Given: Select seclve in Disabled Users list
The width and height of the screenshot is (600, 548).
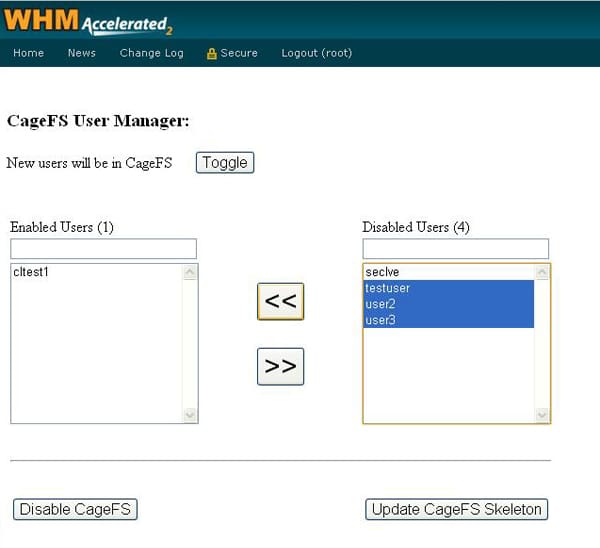Looking at the screenshot, I should (449, 272).
